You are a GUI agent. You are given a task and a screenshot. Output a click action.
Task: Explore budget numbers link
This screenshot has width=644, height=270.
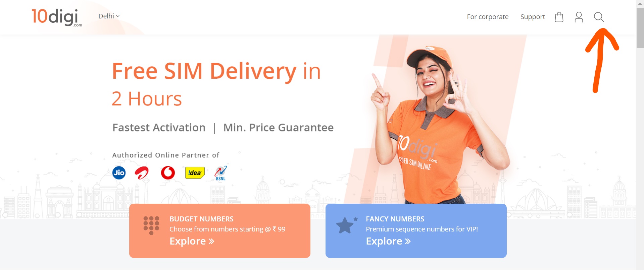[192, 241]
